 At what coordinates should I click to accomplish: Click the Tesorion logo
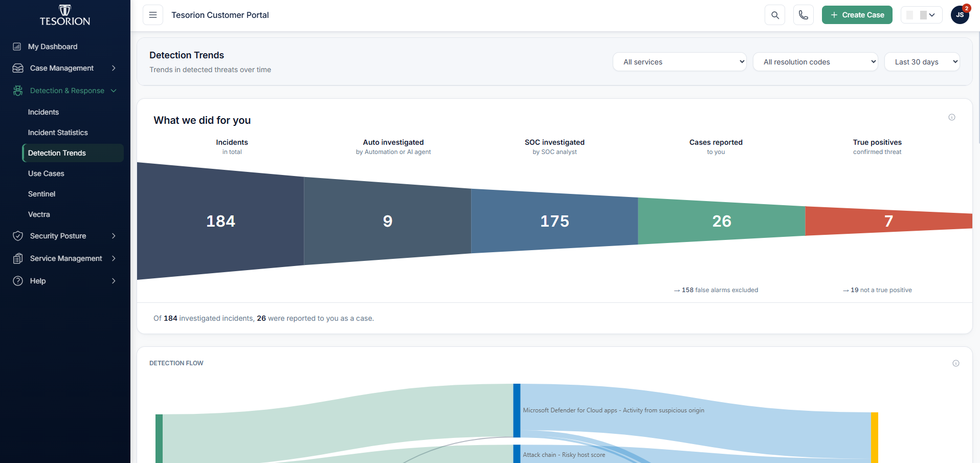pos(65,15)
